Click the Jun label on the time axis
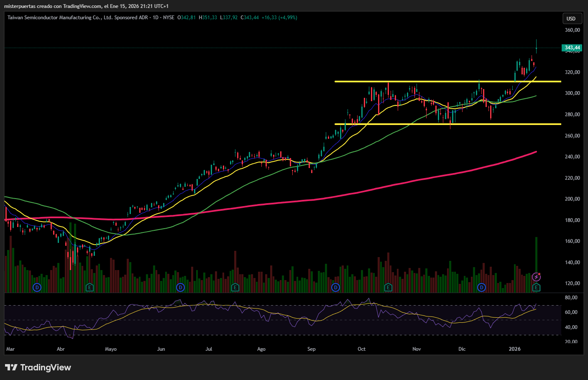Viewport: 588px width, 380px height. click(x=161, y=349)
